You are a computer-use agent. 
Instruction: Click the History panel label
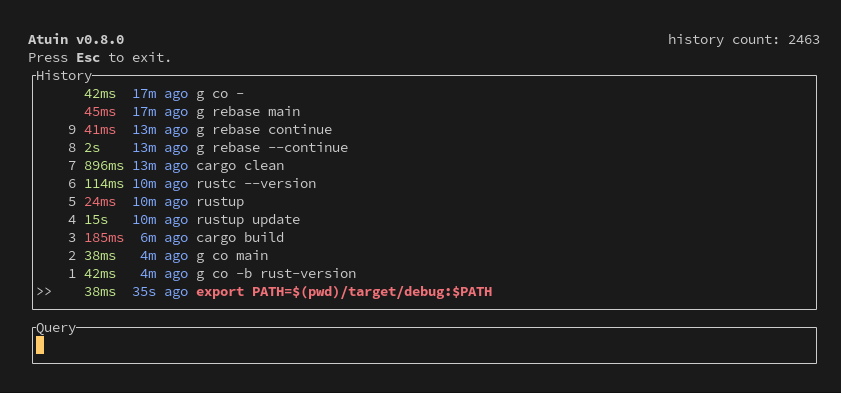(x=64, y=76)
